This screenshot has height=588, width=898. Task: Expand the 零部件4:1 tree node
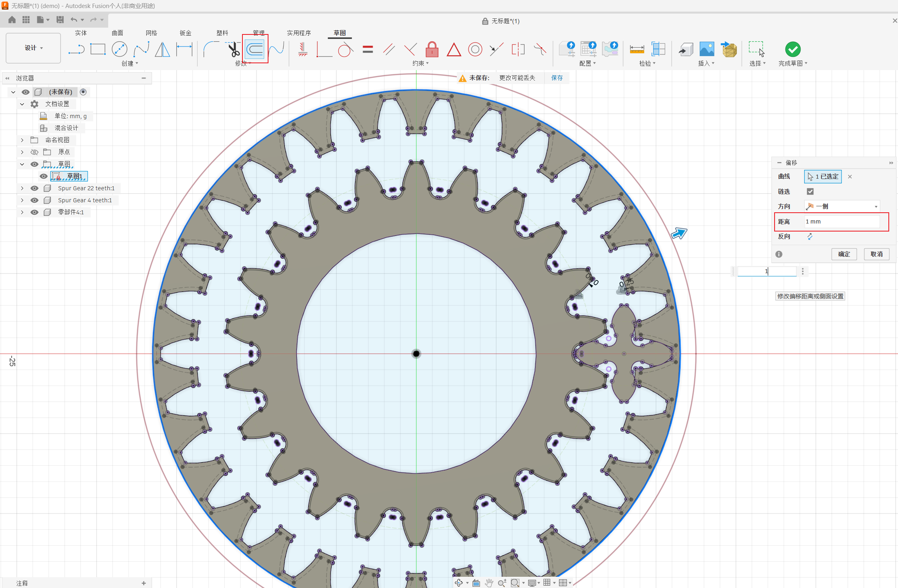pyautogui.click(x=22, y=212)
